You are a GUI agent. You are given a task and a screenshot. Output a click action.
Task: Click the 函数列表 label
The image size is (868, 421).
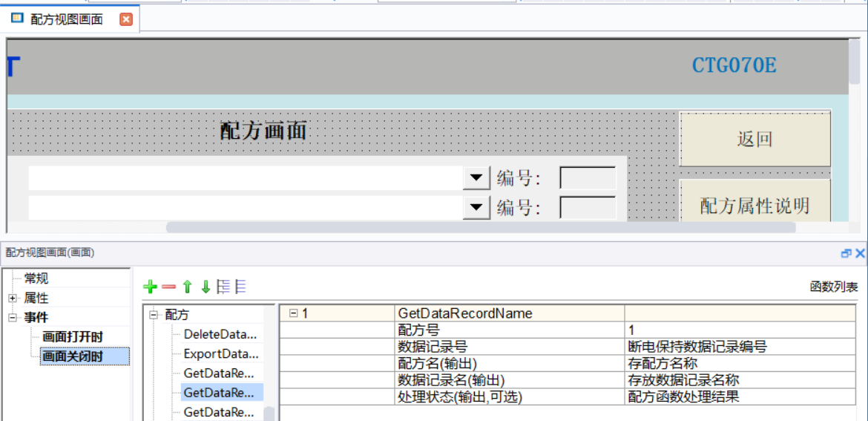(x=834, y=287)
